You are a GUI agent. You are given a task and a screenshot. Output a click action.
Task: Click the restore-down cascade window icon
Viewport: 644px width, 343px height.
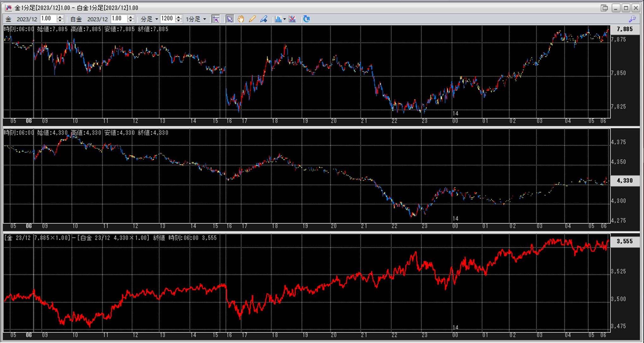[x=604, y=8]
